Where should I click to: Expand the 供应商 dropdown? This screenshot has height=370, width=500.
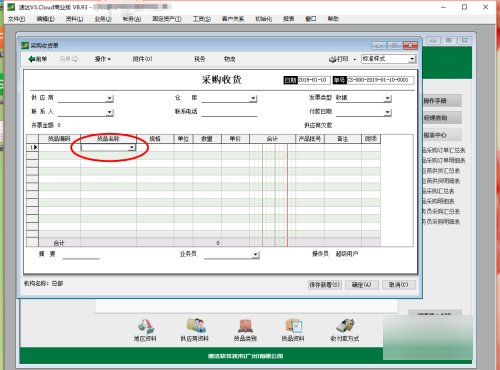[x=110, y=98]
